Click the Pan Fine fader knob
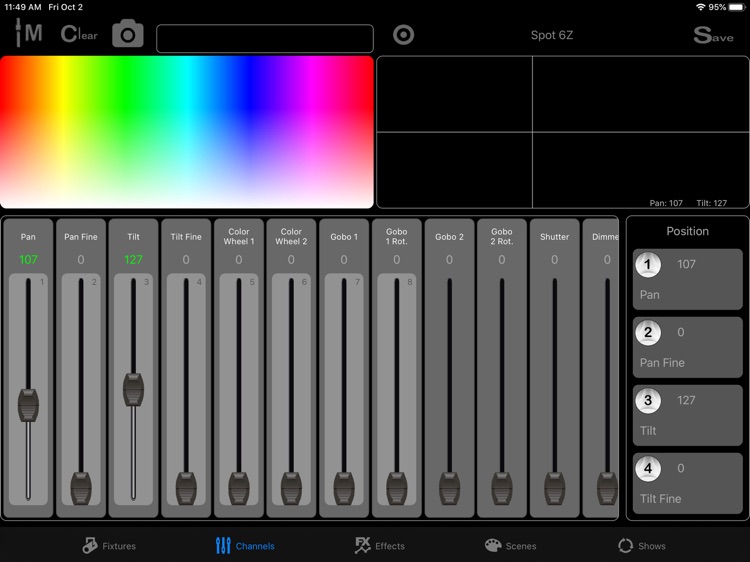Image resolution: width=750 pixels, height=562 pixels. tap(81, 488)
